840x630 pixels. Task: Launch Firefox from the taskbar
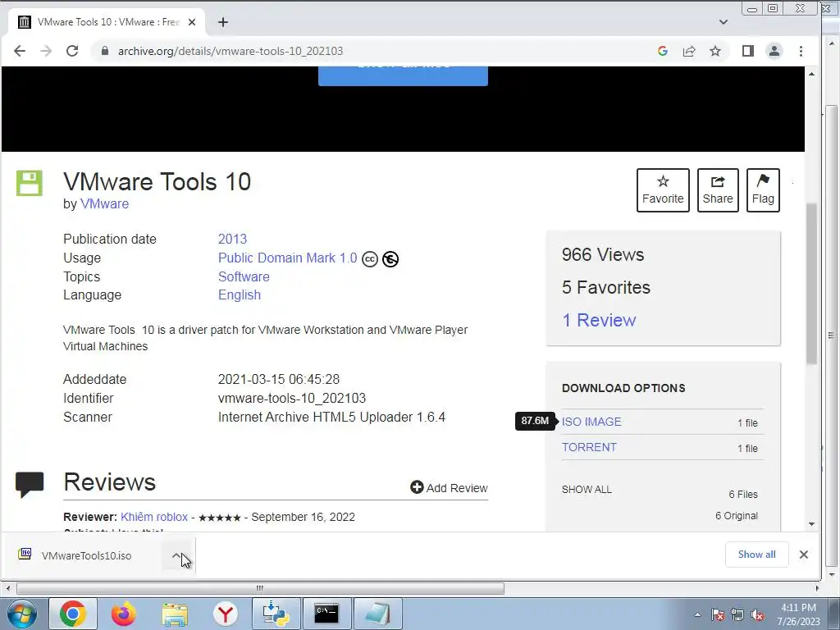[123, 614]
